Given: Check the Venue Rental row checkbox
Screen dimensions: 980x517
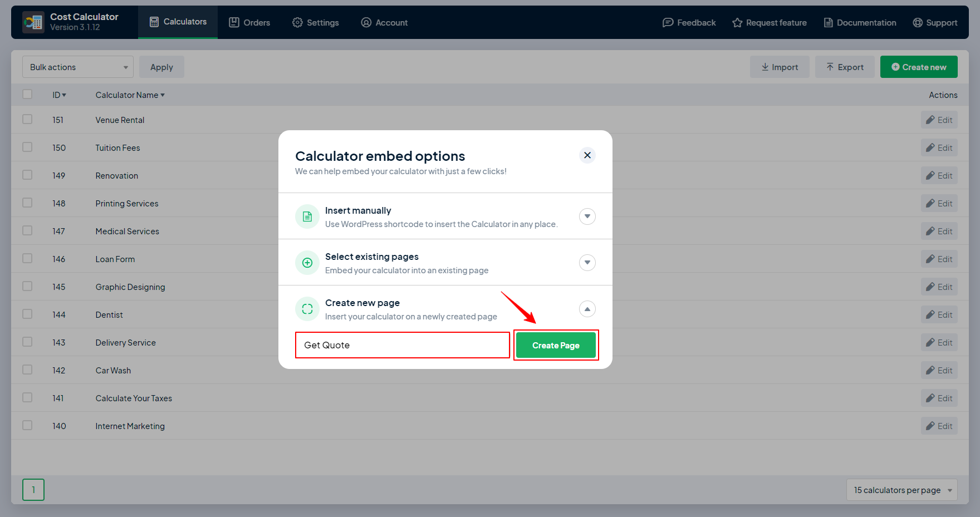Looking at the screenshot, I should coord(27,120).
